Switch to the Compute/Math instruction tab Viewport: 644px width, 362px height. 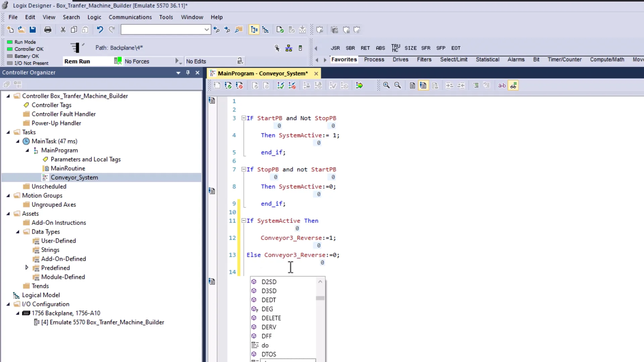[607, 59]
